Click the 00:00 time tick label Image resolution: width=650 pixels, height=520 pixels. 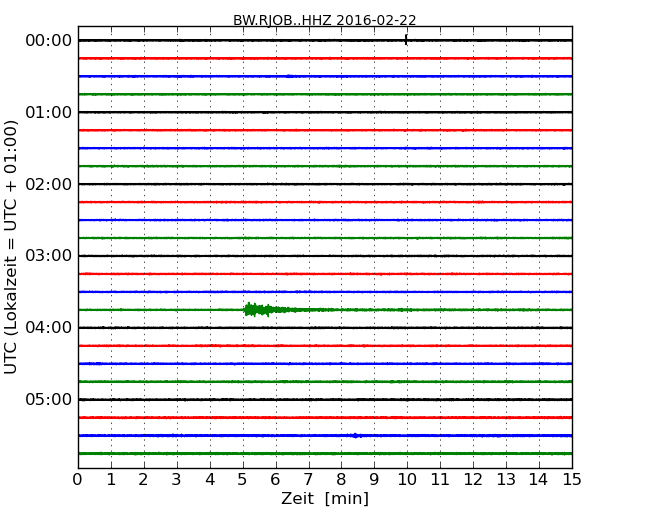[49, 41]
